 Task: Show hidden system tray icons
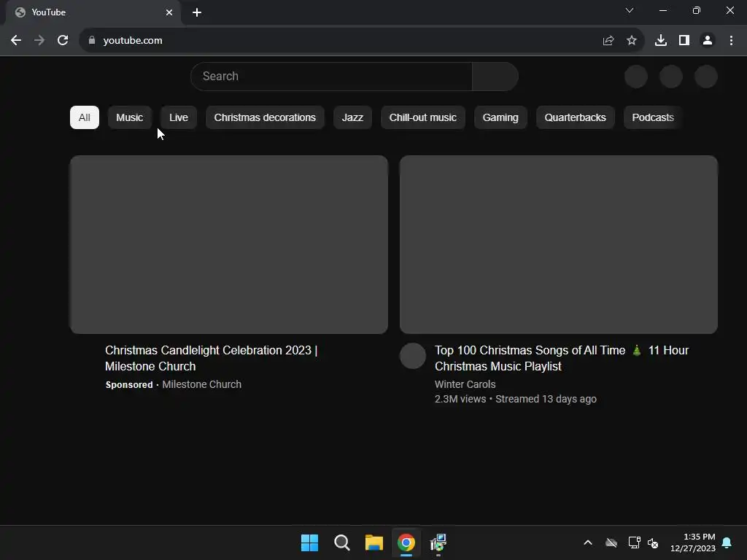tap(588, 542)
